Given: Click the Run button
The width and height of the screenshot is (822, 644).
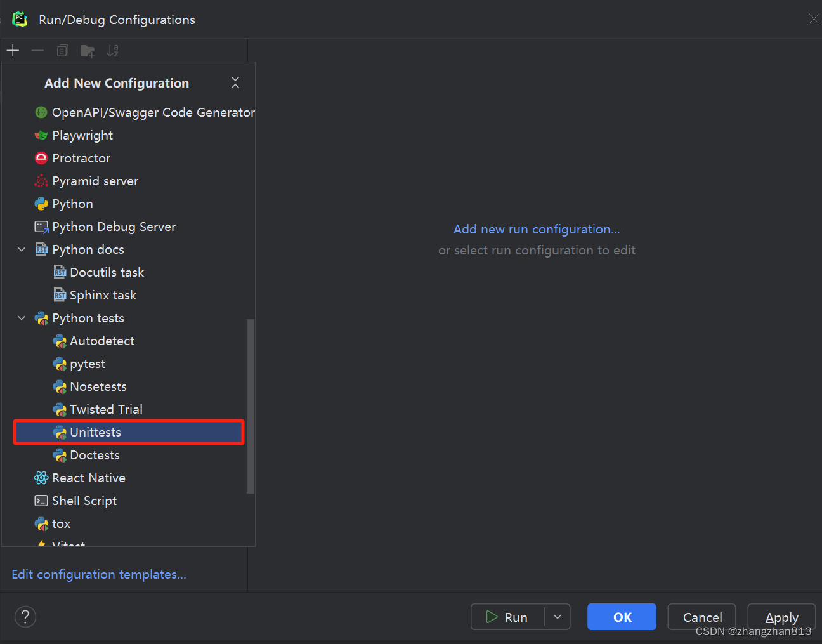Looking at the screenshot, I should 507,617.
